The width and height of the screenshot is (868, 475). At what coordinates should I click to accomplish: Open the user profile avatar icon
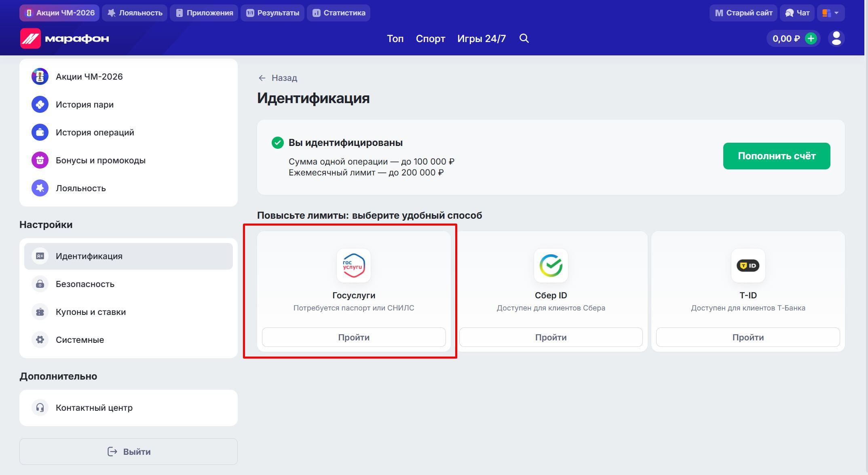point(836,38)
